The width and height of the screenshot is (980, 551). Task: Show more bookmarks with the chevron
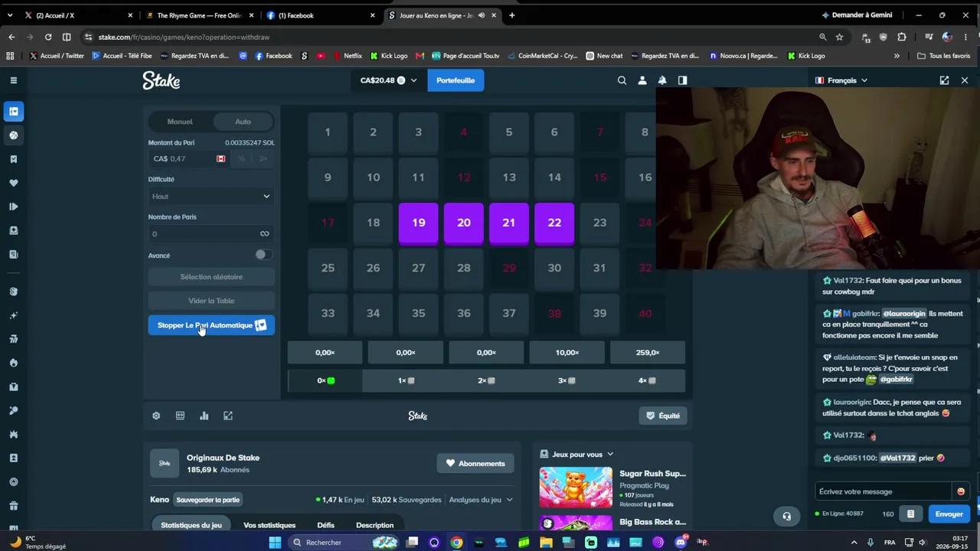click(x=897, y=56)
